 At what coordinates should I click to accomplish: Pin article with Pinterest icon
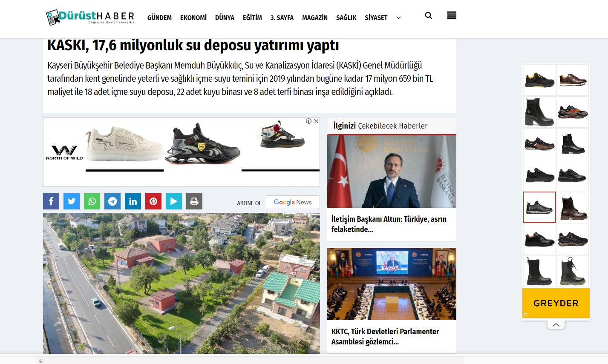(153, 201)
